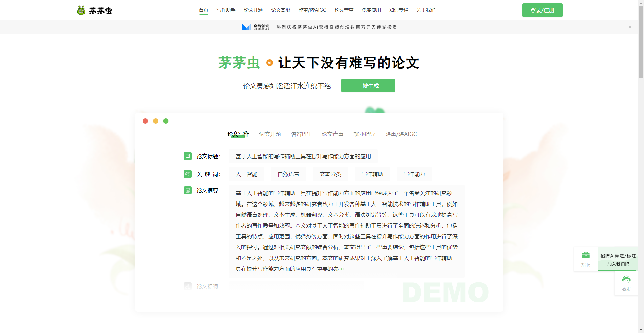Open 免费使用 in the top navigation
Screen dimensions: 644x333
(371, 10)
